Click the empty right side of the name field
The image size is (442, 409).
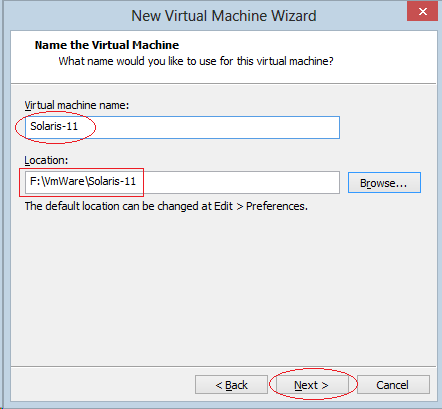click(217, 127)
